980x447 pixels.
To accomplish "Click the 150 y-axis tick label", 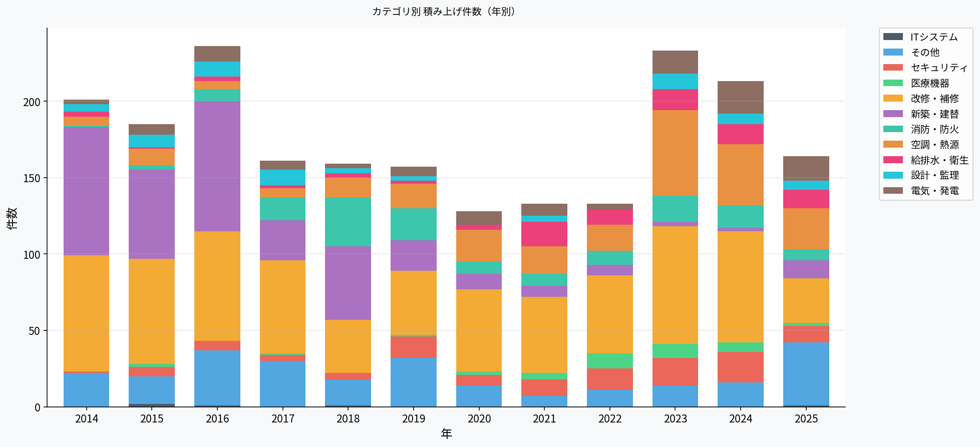I will click(32, 178).
